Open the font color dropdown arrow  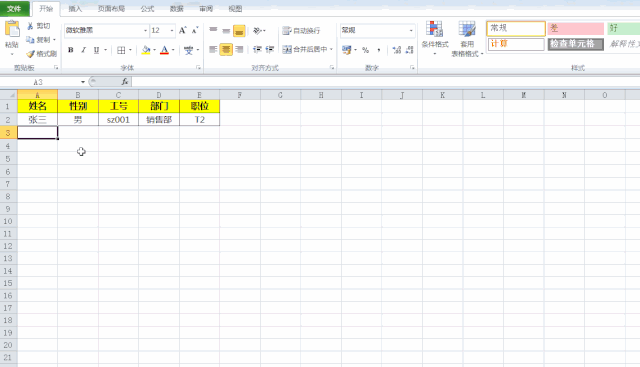tap(173, 50)
